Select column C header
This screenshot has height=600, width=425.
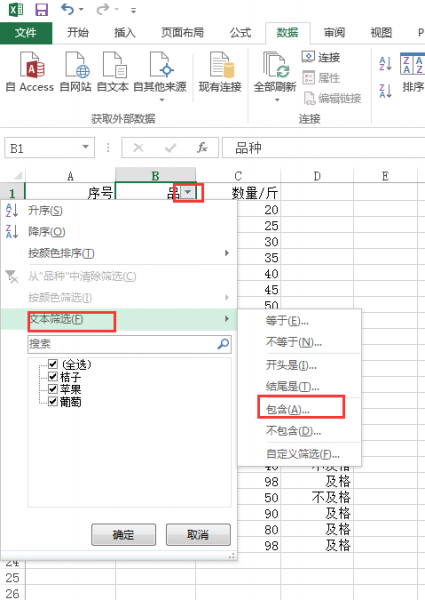coord(238,176)
